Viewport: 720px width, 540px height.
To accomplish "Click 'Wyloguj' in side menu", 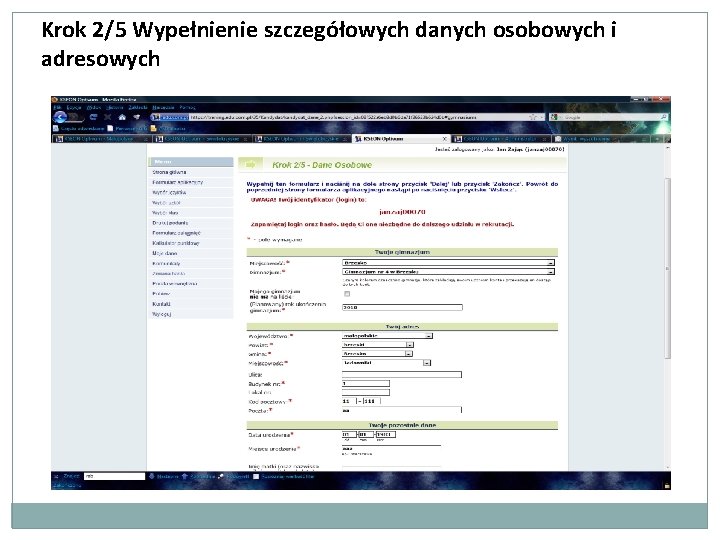I will 162,314.
